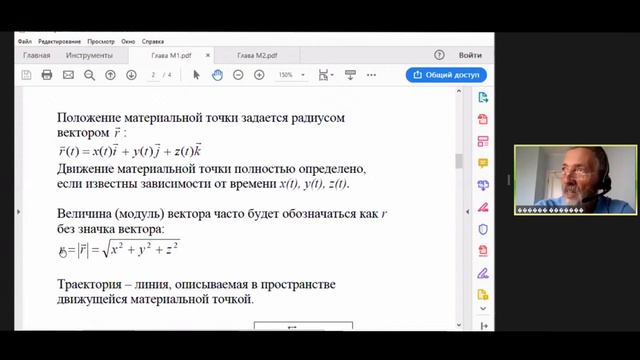Select the Глава M1.pdf tab
The width and height of the screenshot is (640, 360).
(x=171, y=56)
